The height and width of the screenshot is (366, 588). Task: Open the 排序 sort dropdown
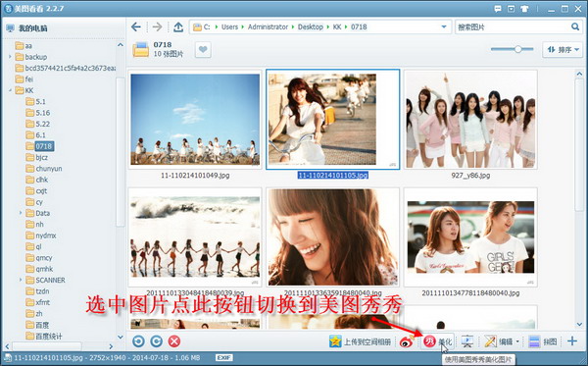tap(563, 49)
